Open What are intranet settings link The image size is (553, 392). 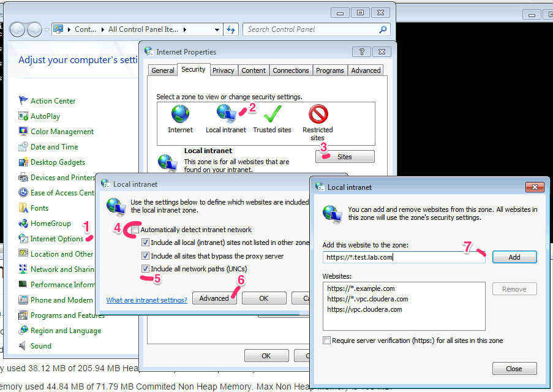click(x=147, y=300)
